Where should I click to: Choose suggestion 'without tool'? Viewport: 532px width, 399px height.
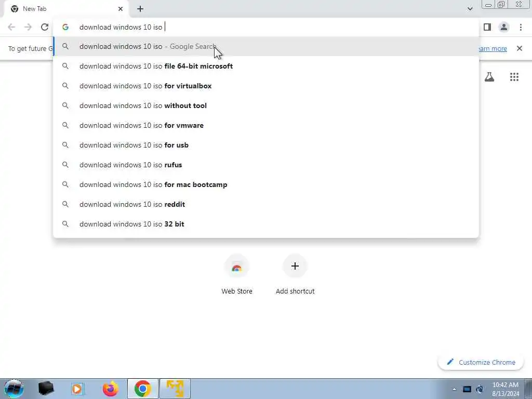coord(266,105)
